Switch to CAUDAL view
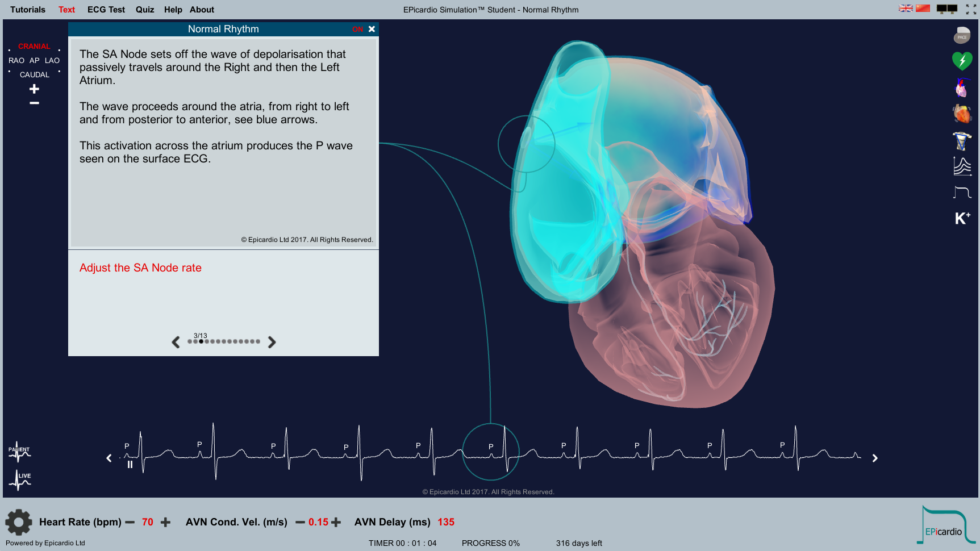Screen dimensions: 980x551 (x=35, y=74)
